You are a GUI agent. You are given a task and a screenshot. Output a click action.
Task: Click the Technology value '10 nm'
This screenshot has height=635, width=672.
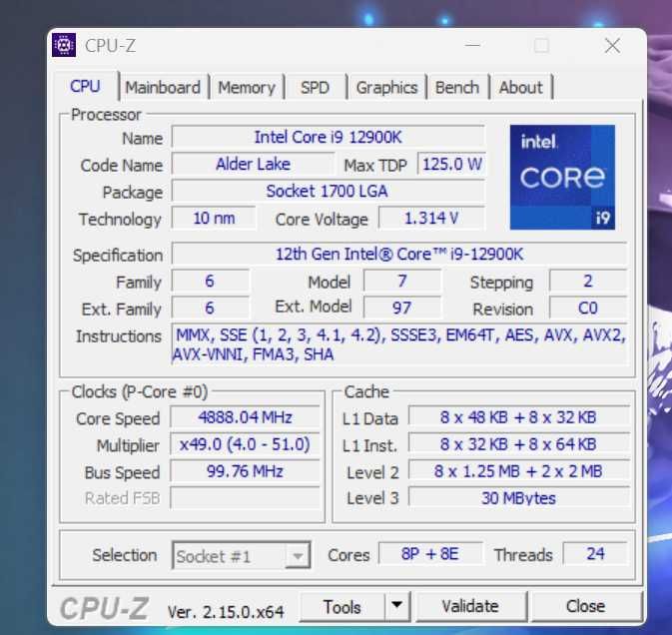[214, 218]
